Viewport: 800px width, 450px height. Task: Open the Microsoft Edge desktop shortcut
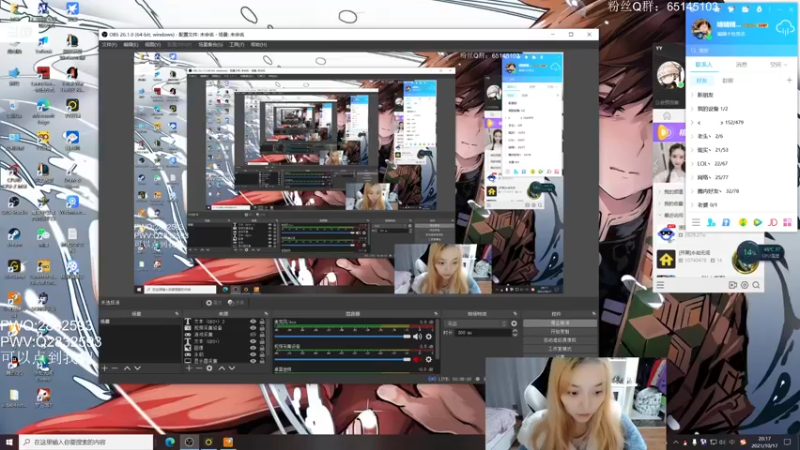coord(43,110)
